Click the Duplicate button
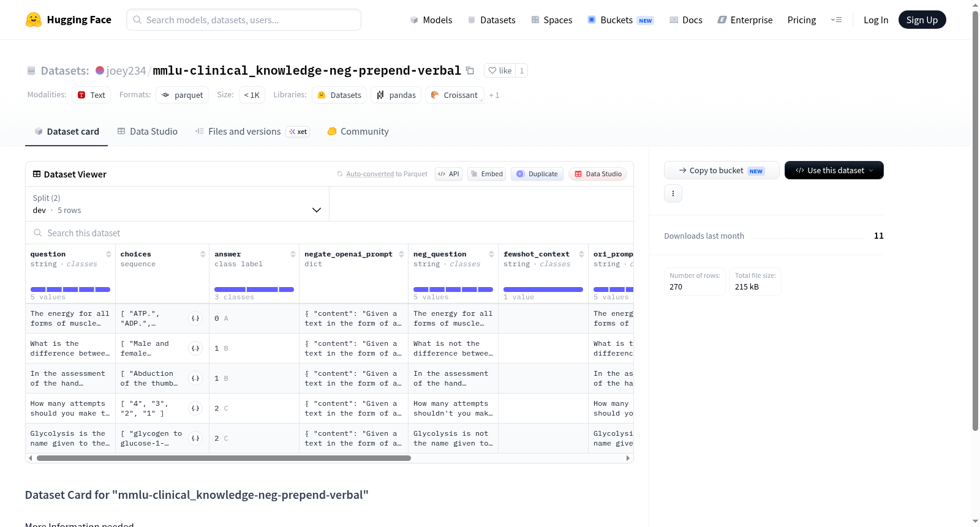This screenshot has height=527, width=980. (537, 174)
